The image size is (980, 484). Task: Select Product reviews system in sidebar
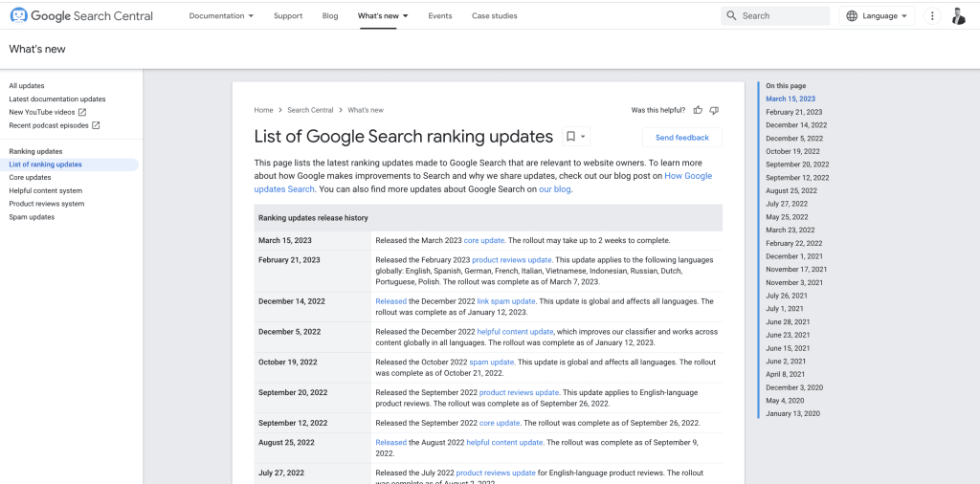(47, 204)
